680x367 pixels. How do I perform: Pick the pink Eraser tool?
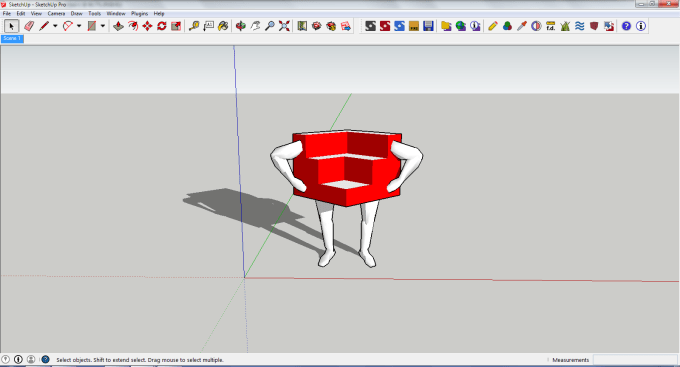coord(29,26)
